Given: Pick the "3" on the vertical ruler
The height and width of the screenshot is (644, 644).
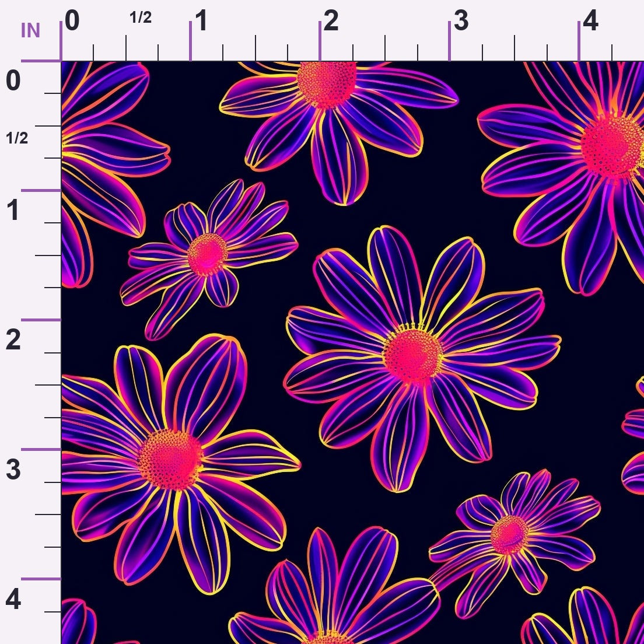Looking at the screenshot, I should point(13,470).
